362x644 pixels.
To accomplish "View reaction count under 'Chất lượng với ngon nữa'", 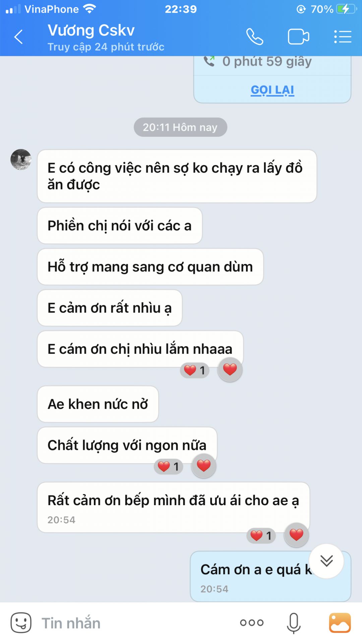I will 169,467.
